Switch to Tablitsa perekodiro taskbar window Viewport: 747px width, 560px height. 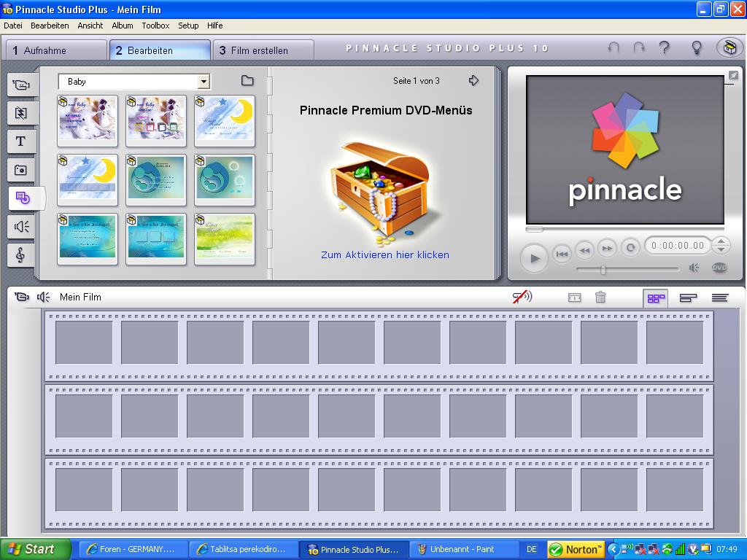point(244,549)
